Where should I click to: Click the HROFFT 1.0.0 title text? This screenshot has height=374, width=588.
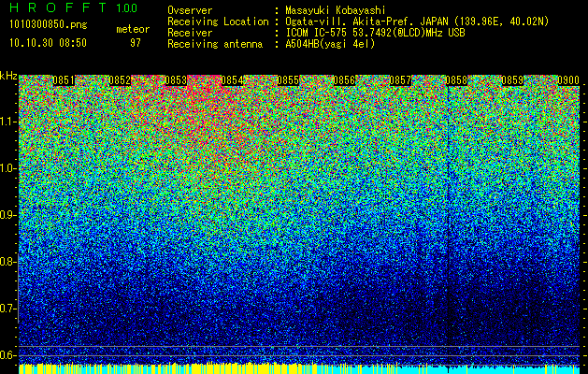point(73,7)
